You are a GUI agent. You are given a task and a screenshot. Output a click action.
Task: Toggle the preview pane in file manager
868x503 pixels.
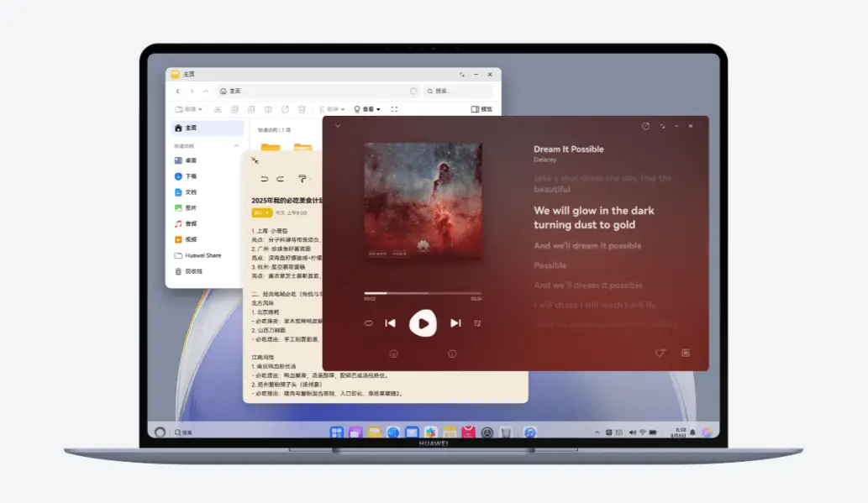click(481, 109)
